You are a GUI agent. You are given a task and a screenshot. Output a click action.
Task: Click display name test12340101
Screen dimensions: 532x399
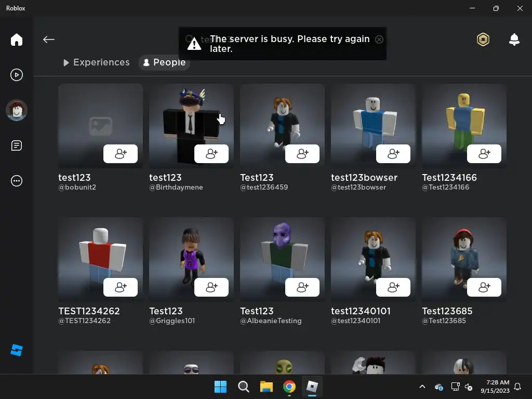361,311
